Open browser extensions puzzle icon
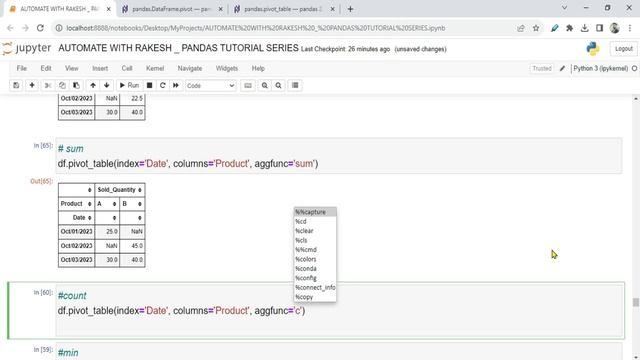The width and height of the screenshot is (640, 360). tap(569, 28)
